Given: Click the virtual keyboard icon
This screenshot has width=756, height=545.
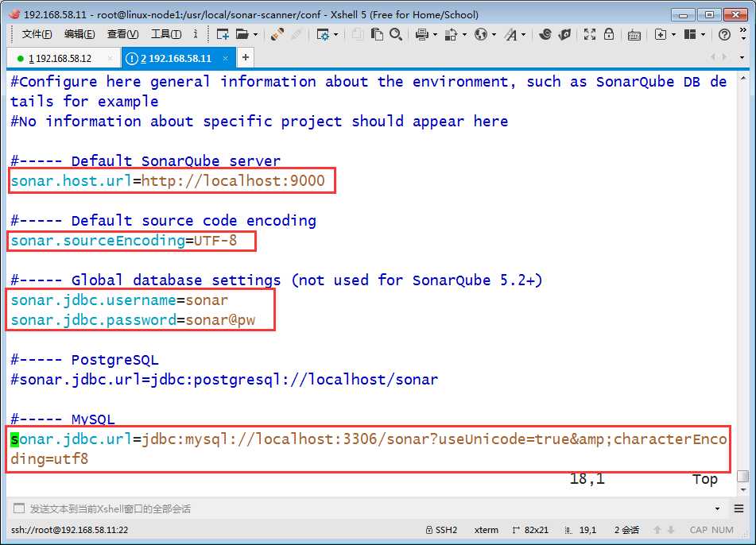Looking at the screenshot, I should pyautogui.click(x=634, y=35).
